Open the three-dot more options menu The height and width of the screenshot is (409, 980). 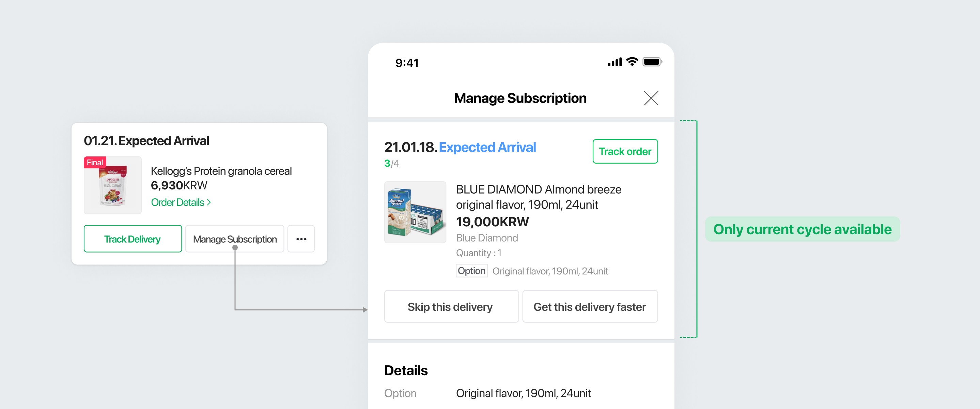(301, 239)
